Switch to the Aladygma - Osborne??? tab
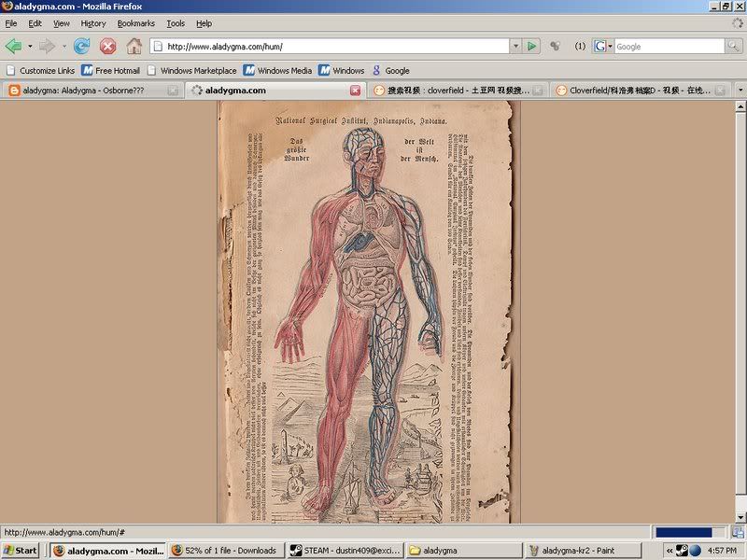 pos(84,91)
